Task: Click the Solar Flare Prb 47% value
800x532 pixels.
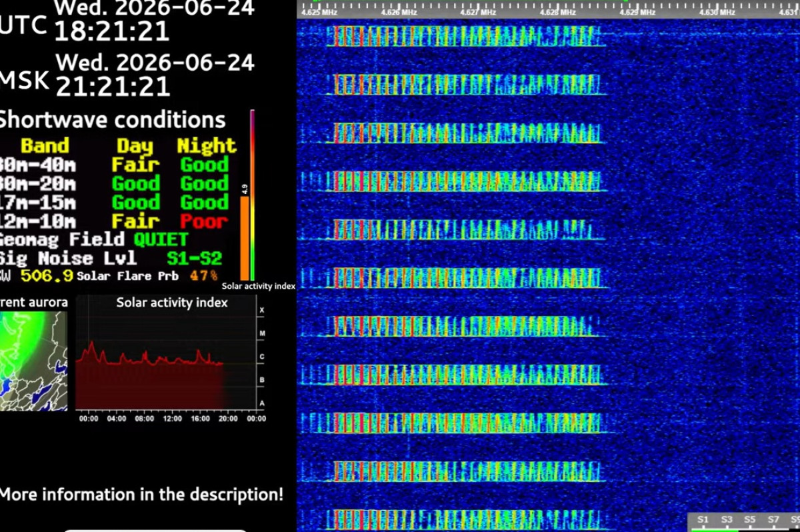Action: (x=203, y=275)
